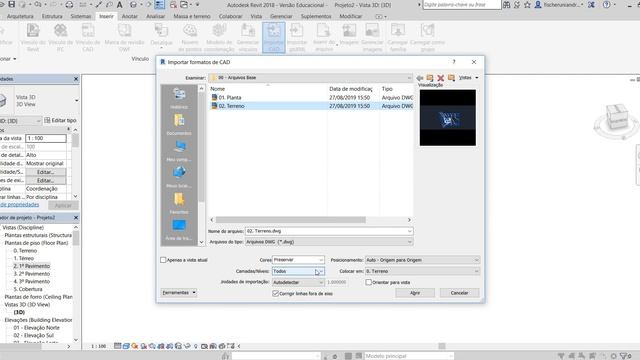
Task: Click the Marca de revisão DWF icon
Action: pyautogui.click(x=124, y=37)
